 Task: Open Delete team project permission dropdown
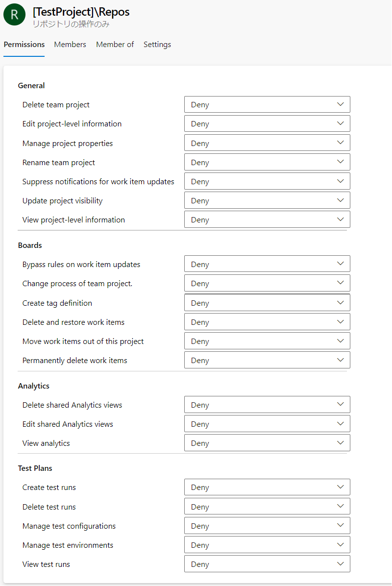coord(267,105)
